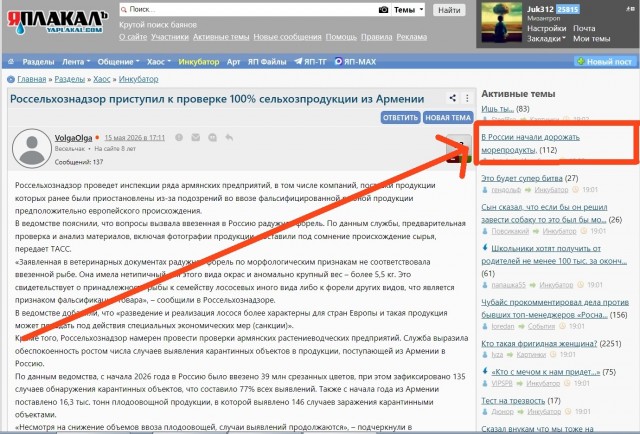The height and width of the screenshot is (434, 640).
Task: Open the Помощь link
Action: [x=341, y=37]
